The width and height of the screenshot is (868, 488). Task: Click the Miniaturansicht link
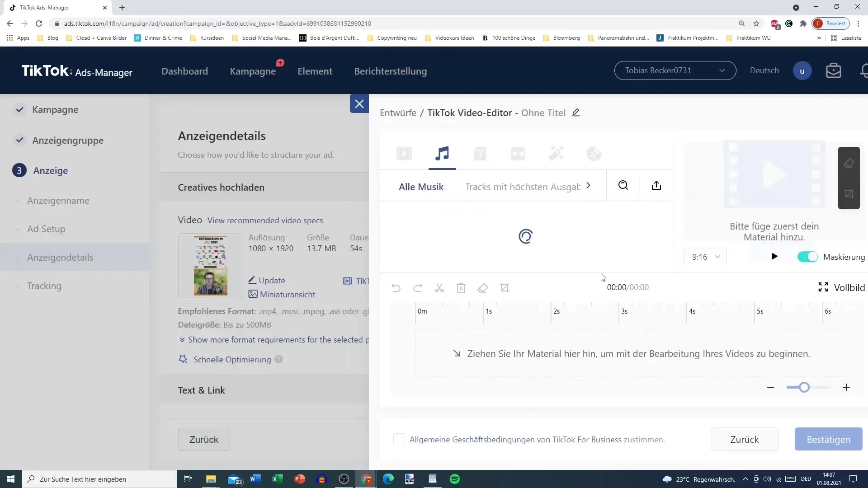click(282, 294)
